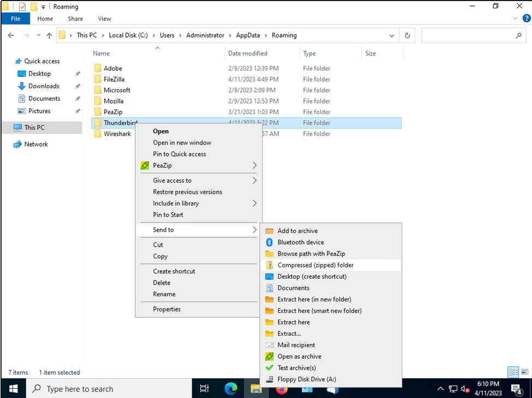This screenshot has height=398, width=532.
Task: Click the Test archive green checkmark icon
Action: tap(270, 368)
